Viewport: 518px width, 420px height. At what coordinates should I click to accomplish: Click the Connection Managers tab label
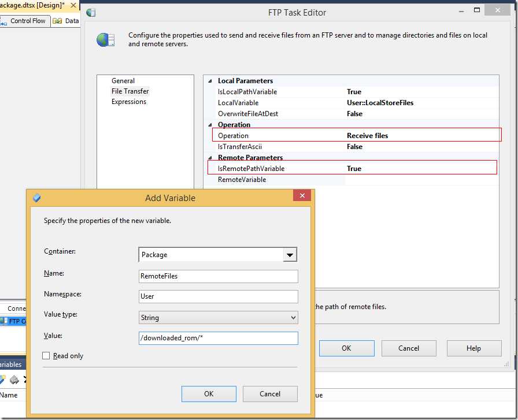tap(17, 309)
